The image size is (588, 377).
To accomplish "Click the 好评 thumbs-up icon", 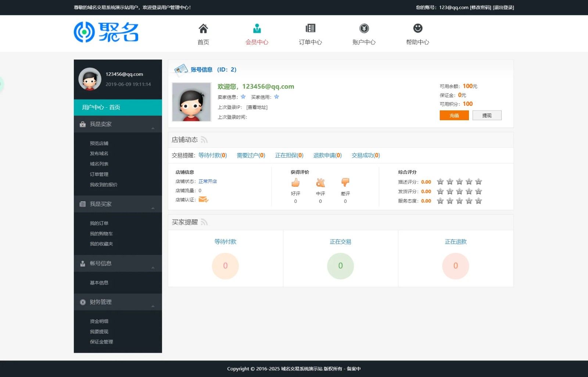I will pyautogui.click(x=295, y=183).
